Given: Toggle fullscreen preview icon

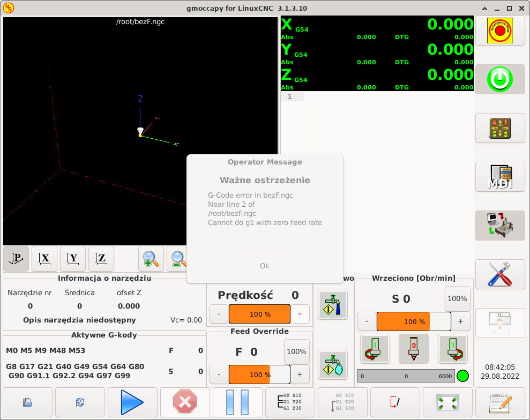Looking at the screenshot, I should point(447,402).
